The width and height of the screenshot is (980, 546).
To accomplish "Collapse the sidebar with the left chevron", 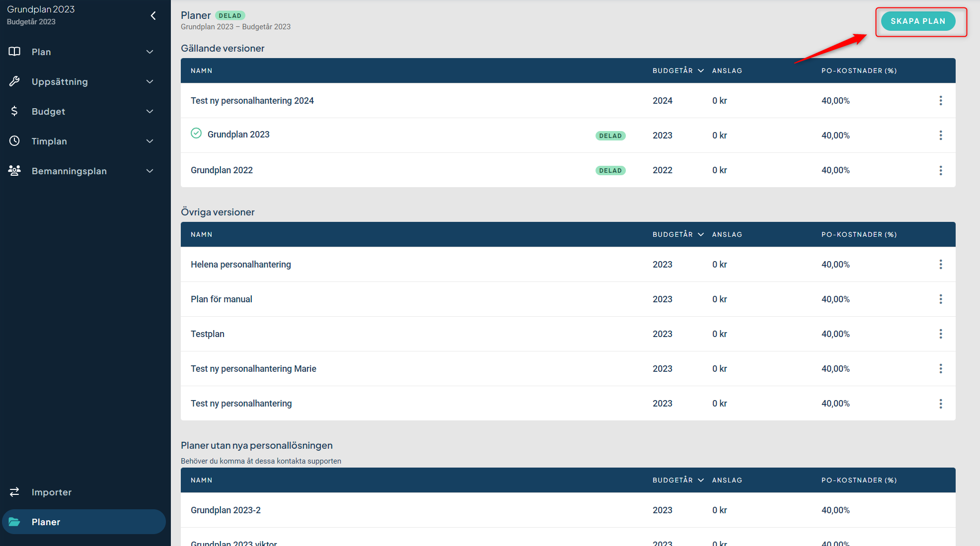I will 153,16.
